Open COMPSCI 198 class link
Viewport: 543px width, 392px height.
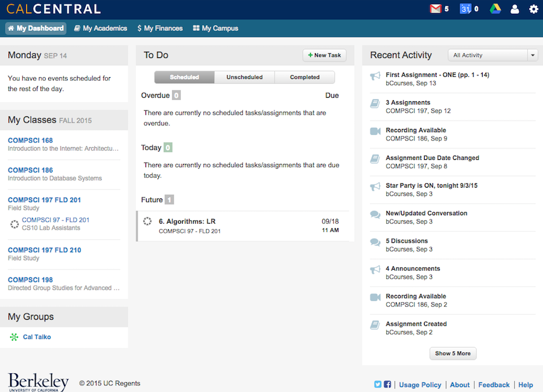[31, 280]
